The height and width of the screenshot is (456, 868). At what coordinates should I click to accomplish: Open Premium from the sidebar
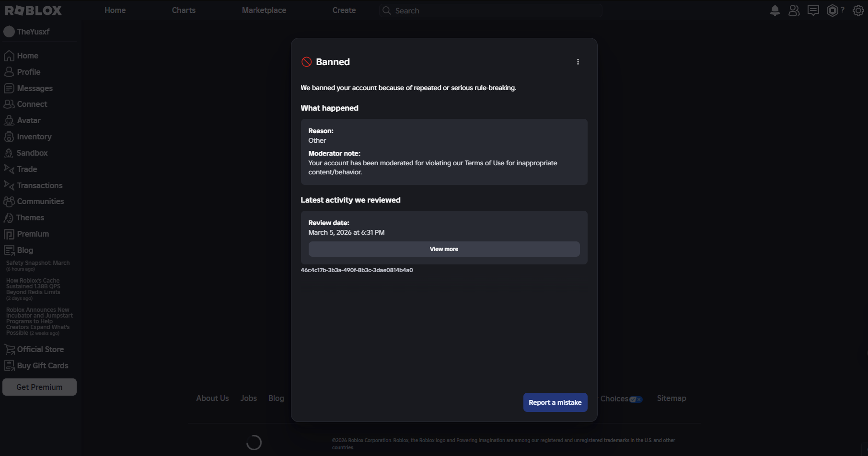tap(26, 234)
